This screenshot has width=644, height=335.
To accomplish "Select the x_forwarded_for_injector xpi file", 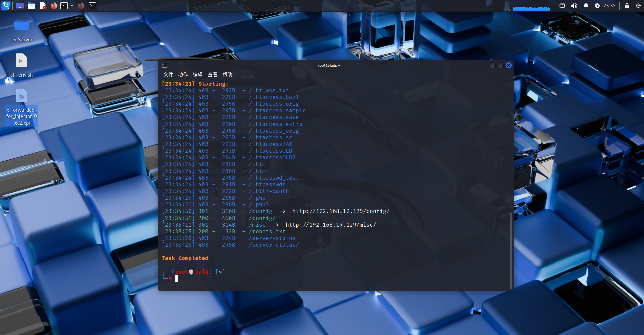I will tap(21, 107).
